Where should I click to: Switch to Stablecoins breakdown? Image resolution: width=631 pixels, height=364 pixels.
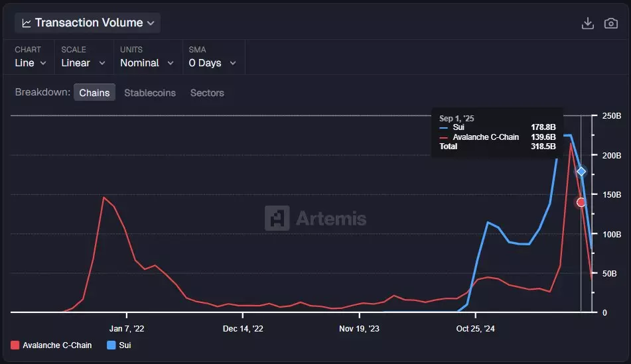point(150,93)
